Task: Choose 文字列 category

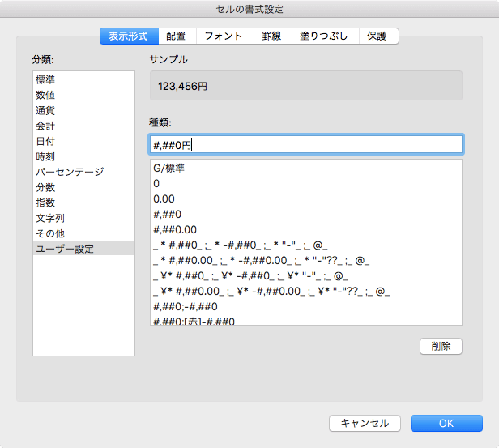Action: (83, 218)
